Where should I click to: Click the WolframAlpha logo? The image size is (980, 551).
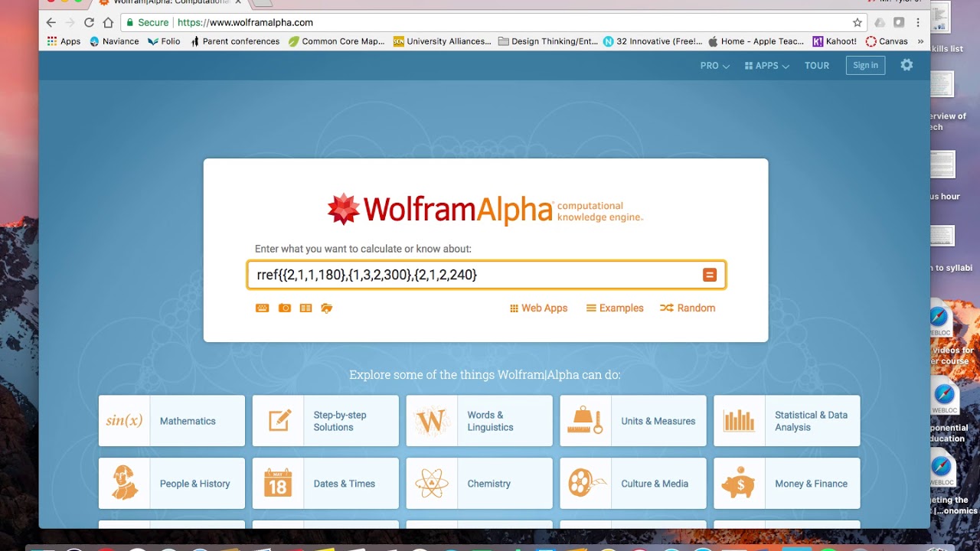[485, 210]
